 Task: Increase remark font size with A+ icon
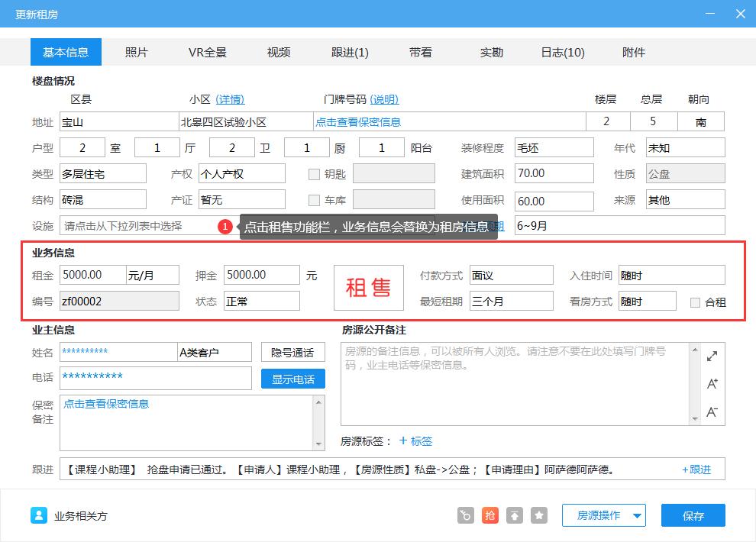point(712,384)
